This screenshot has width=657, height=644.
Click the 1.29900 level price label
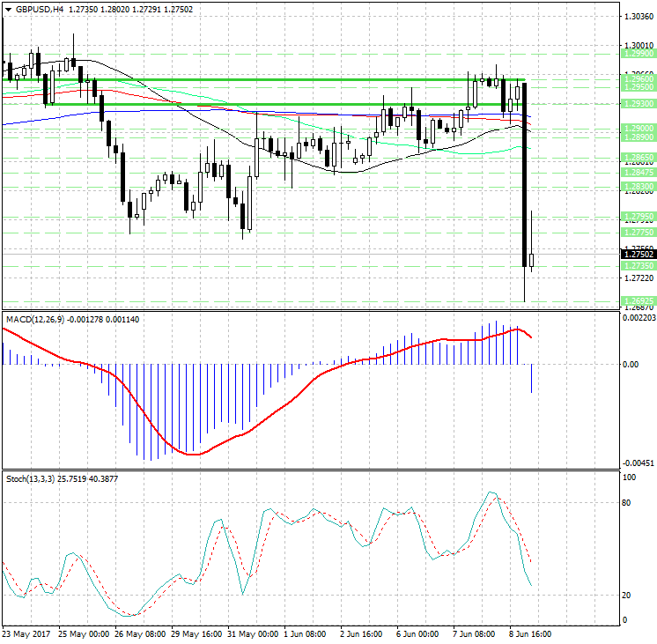(639, 54)
